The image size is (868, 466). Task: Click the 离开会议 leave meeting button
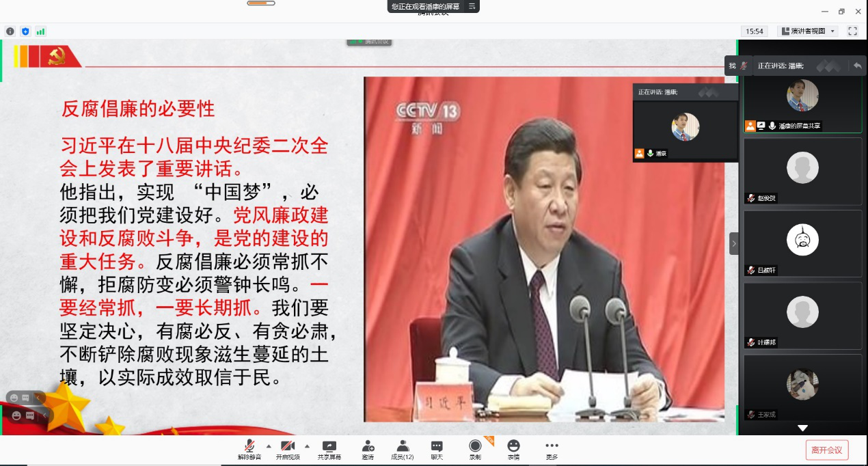[826, 450]
